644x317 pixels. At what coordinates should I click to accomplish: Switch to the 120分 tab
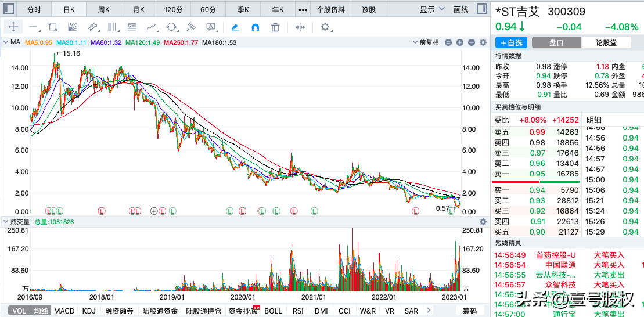[174, 9]
